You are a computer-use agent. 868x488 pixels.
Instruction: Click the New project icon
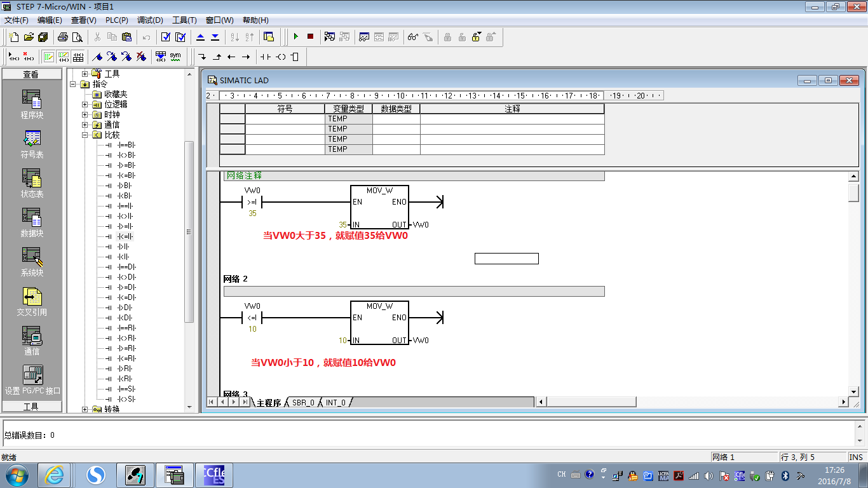coord(15,37)
